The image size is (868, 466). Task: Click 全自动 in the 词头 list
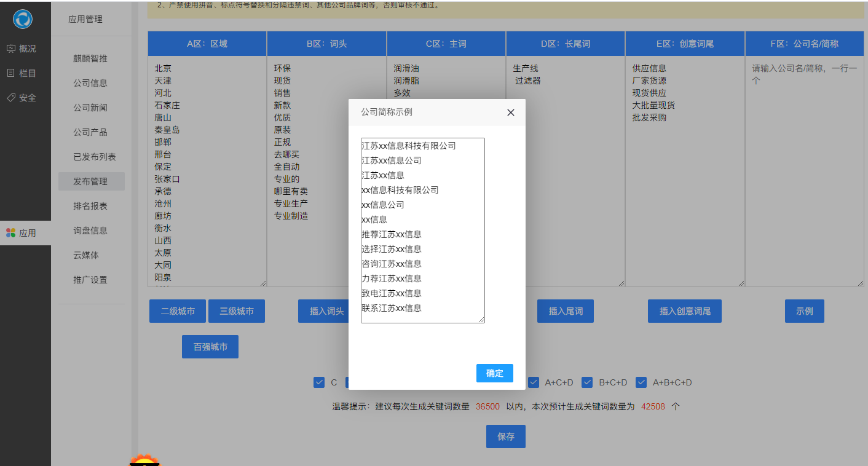(x=287, y=167)
